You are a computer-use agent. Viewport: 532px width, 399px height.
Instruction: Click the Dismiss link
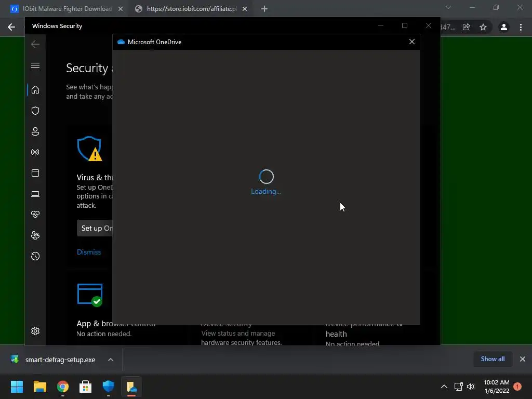89,252
